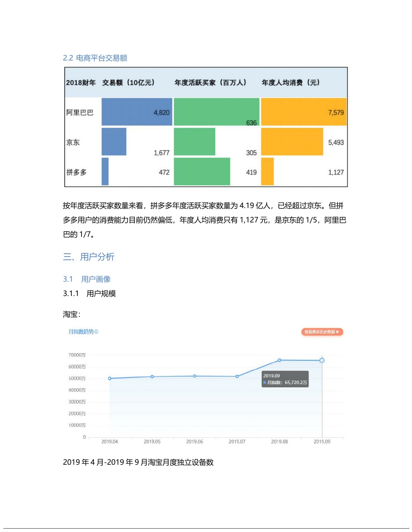Click the 2019.05 data point marker
This screenshot has width=412, height=532.
[x=152, y=377]
